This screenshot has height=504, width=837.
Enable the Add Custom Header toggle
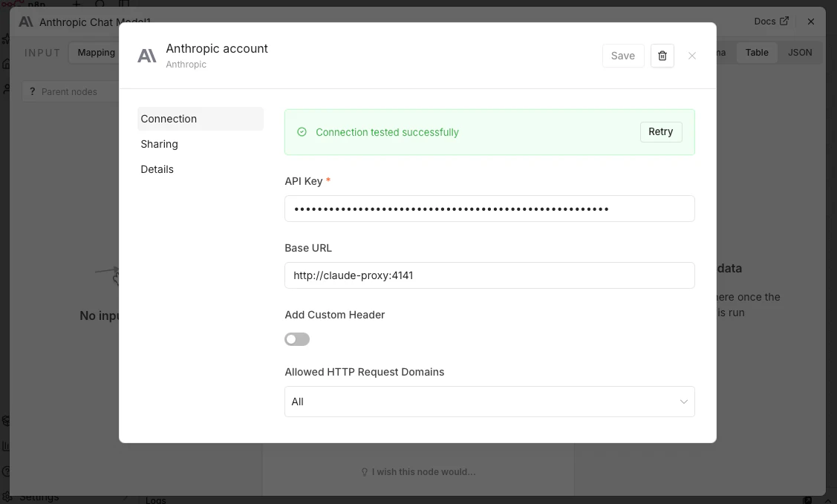297,339
